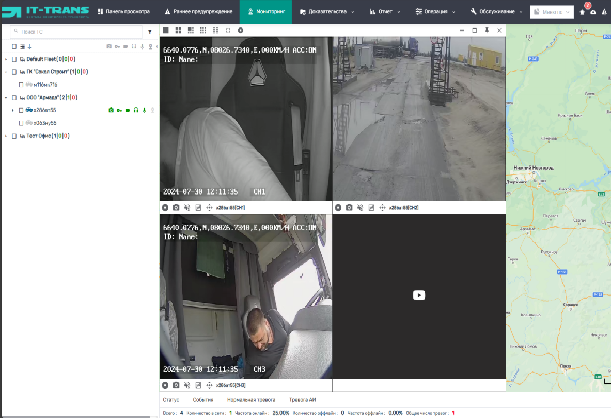Image resolution: width=612 pixels, height=419 pixels.
Task: Check the first offline vehicle under ГК
Action: 21,85
